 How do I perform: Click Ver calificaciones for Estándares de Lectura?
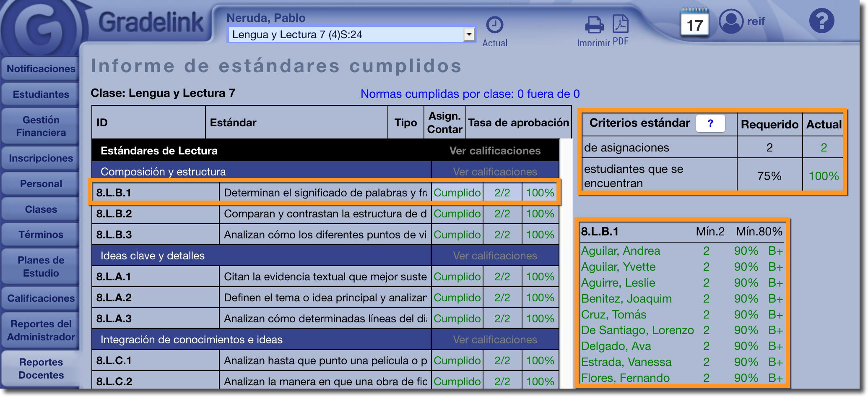coord(495,151)
